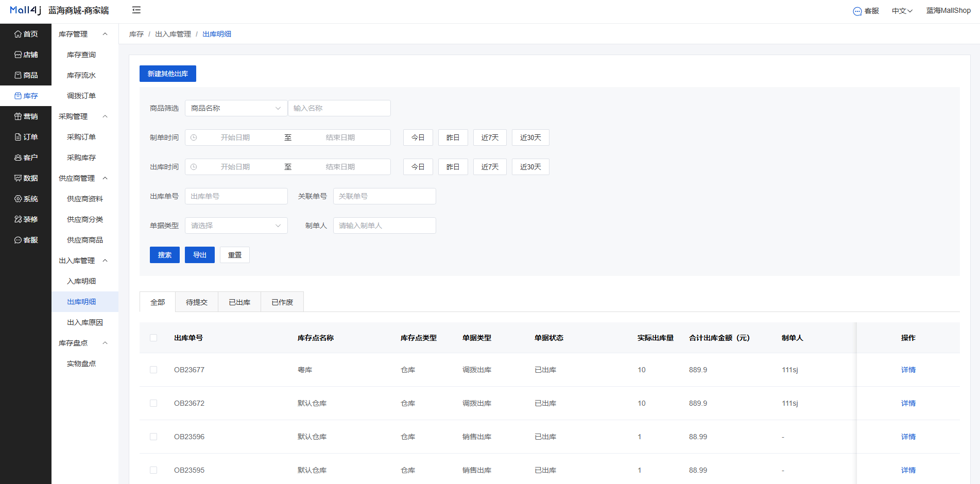Open the 店铺 shop section
Screen dimensions: 980x484
[x=26, y=55]
